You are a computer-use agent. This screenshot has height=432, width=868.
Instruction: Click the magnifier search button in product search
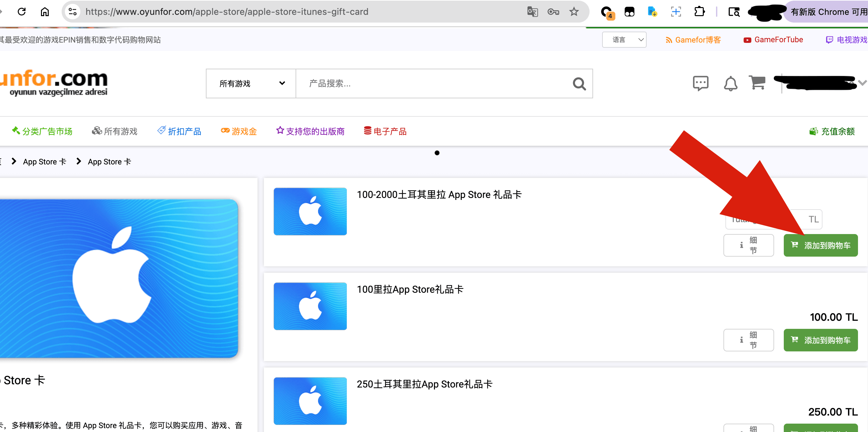[579, 83]
